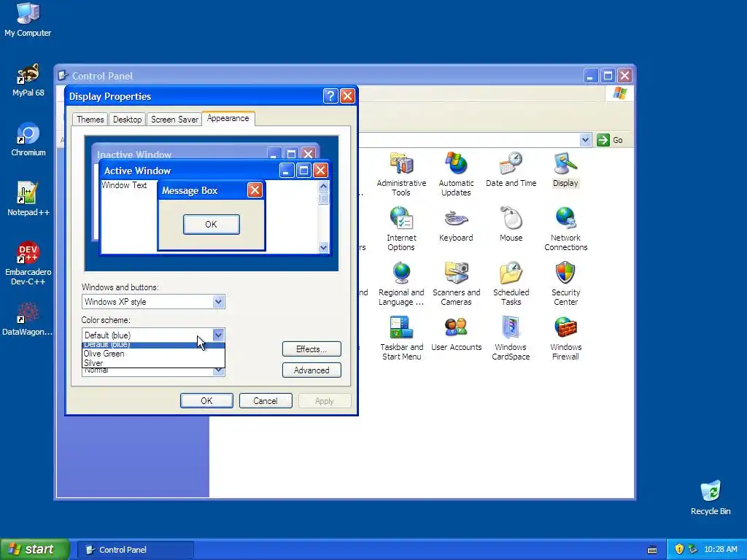
Task: Click the keyboard icon in the taskbar
Action: coord(652,550)
